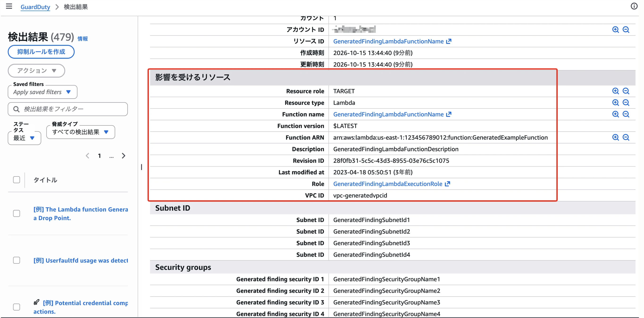The height and width of the screenshot is (318, 644).
Task: Click external link icon beside Role value
Action: point(447,184)
